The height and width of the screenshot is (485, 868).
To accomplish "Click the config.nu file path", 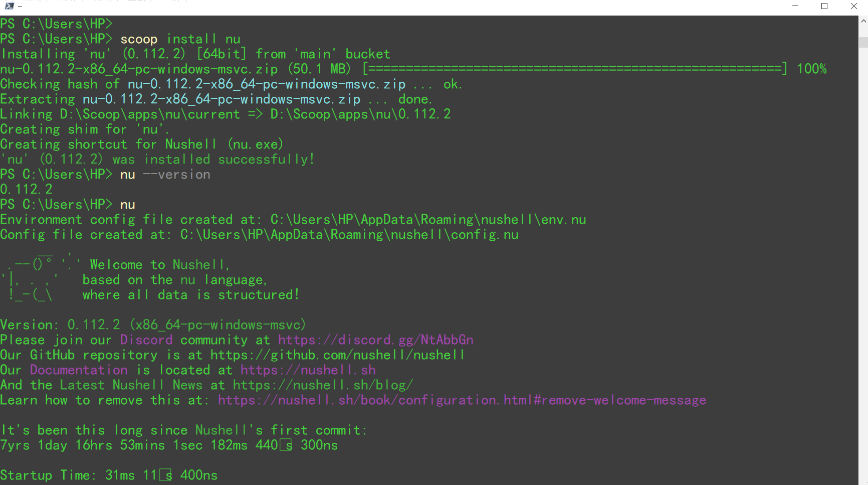I will coord(349,235).
